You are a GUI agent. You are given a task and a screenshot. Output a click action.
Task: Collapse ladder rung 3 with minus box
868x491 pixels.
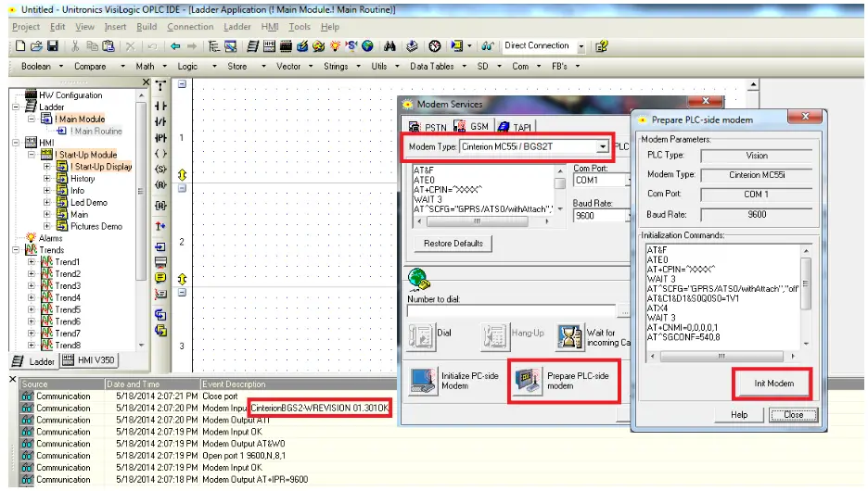[182, 293]
